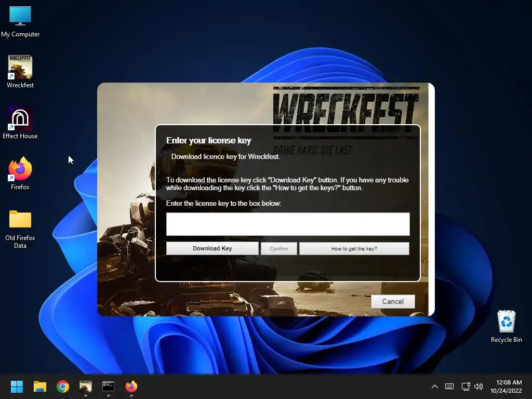Open File Explorer from the taskbar
The image size is (532, 399).
39,387
